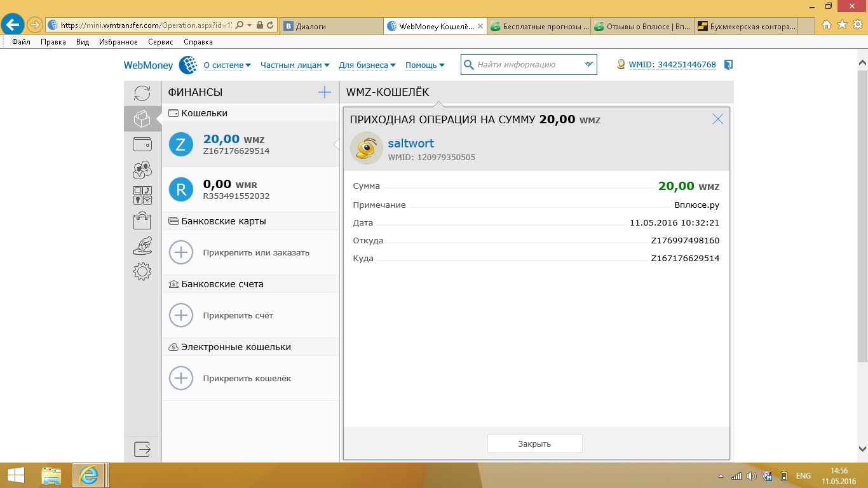Switch to the Букмекерская контора tab

pos(745,26)
